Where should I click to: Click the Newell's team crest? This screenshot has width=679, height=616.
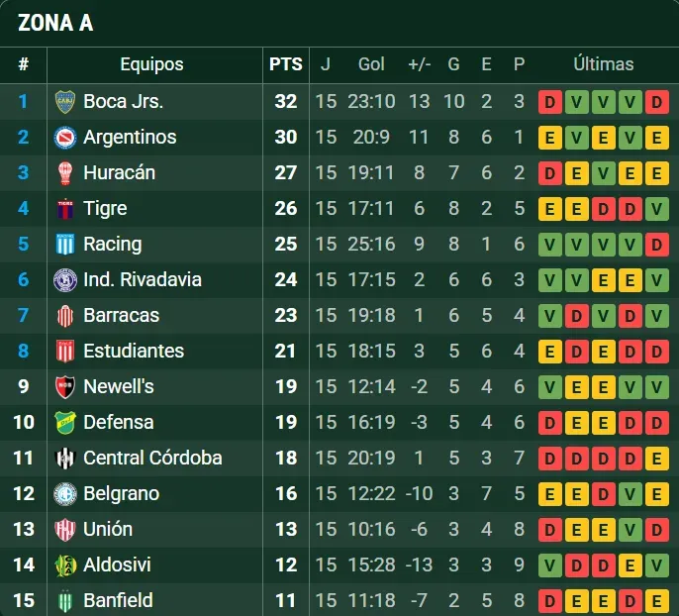(65, 386)
